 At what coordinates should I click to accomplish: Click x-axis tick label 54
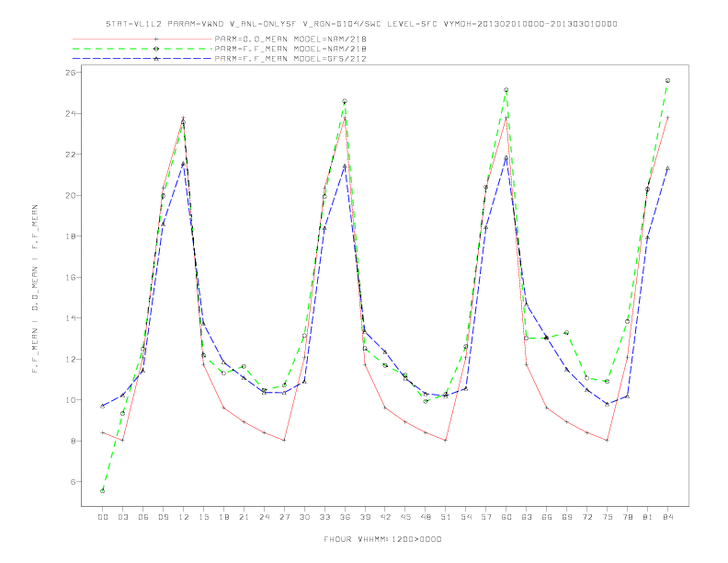[466, 517]
